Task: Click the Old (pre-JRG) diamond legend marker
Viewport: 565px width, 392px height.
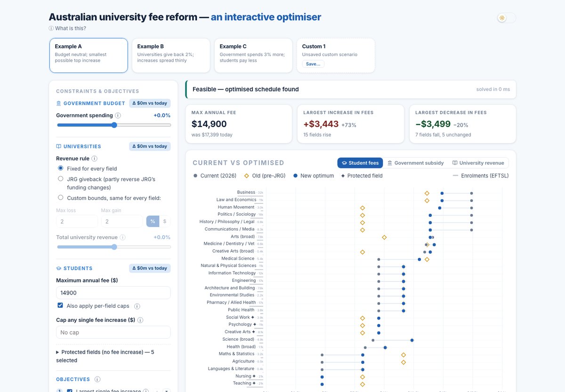Action: pyautogui.click(x=246, y=176)
